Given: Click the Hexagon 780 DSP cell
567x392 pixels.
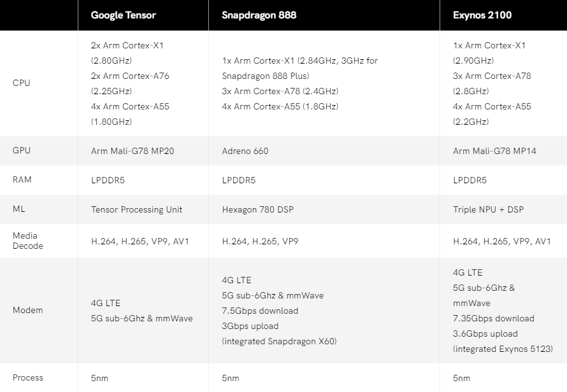Looking at the screenshot, I should [257, 209].
